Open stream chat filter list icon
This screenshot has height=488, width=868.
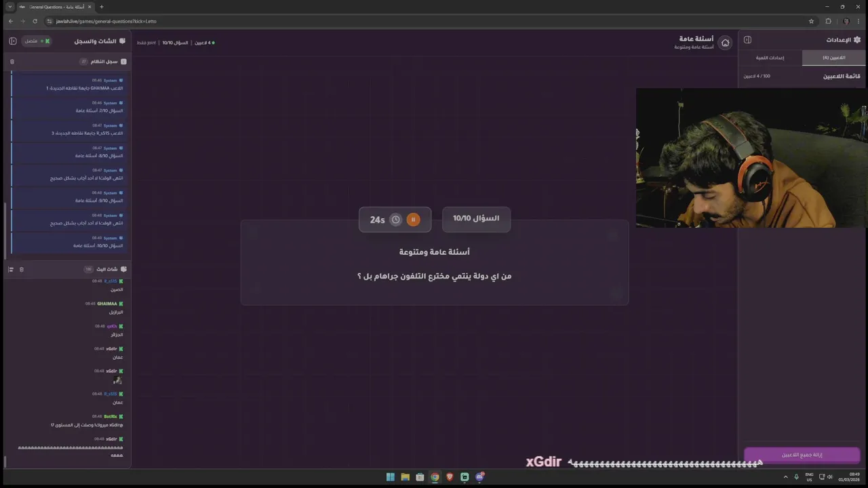pyautogui.click(x=11, y=270)
